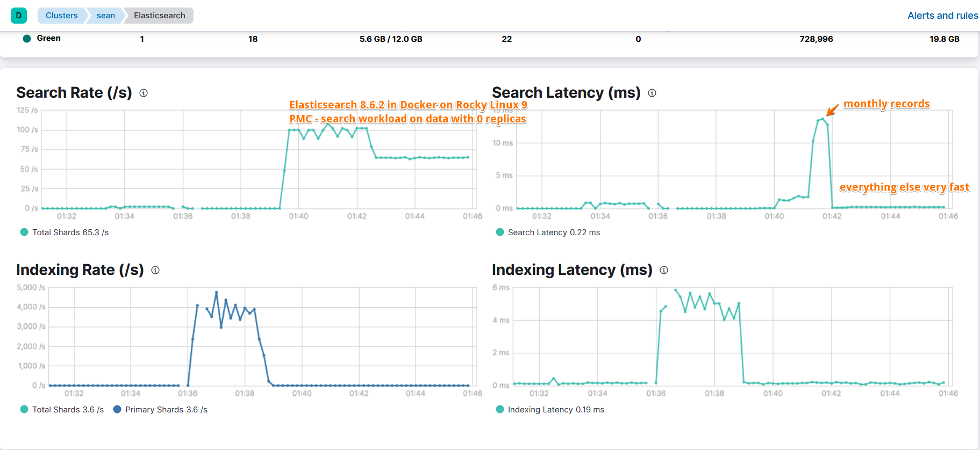Select the Elasticsearch breadcrumb
The height and width of the screenshot is (450, 980).
159,16
